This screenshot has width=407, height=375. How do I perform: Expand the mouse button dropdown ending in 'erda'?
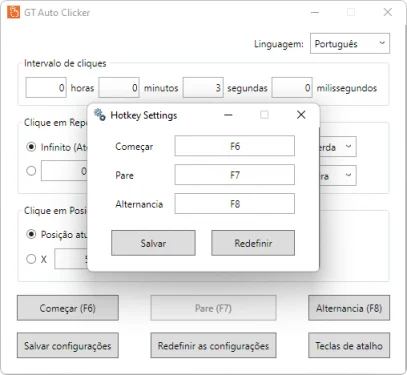(338, 147)
